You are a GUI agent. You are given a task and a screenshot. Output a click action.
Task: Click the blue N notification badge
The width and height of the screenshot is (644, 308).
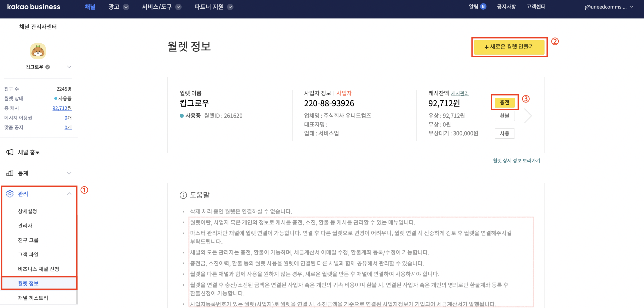click(x=483, y=7)
